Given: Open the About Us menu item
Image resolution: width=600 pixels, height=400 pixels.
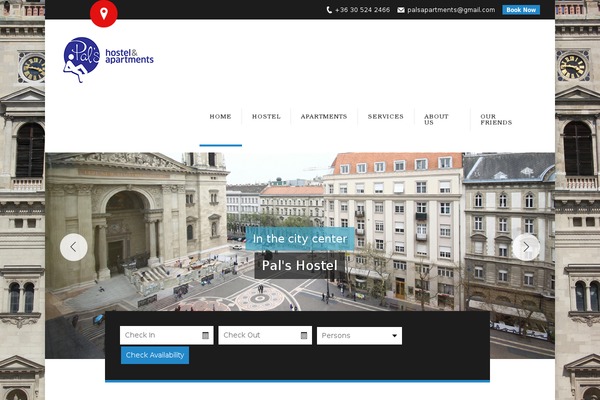Looking at the screenshot, I should click(x=436, y=119).
